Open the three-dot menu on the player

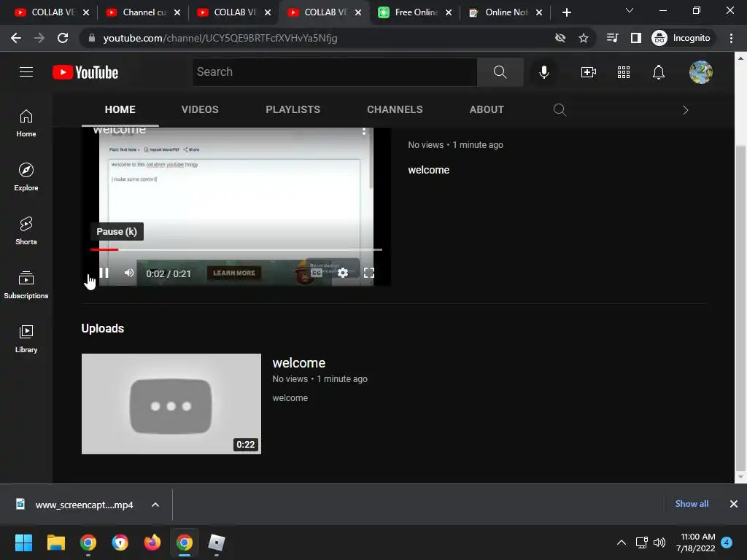[x=364, y=131]
